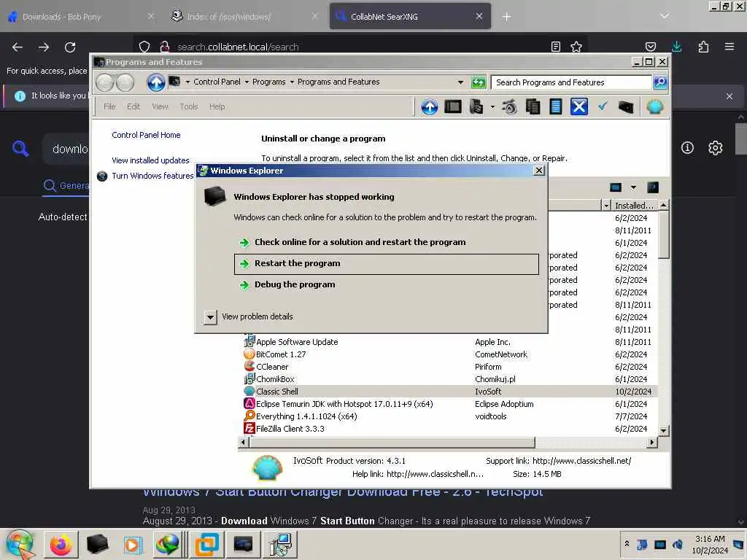747x560 pixels.
Task: Open the column filter dropdown left of Installed
Action: 606,206
